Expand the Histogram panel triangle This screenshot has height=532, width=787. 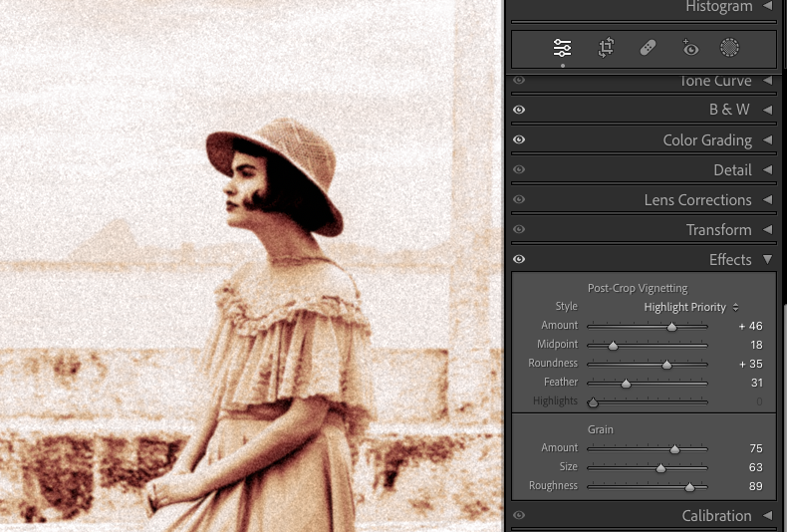[767, 7]
